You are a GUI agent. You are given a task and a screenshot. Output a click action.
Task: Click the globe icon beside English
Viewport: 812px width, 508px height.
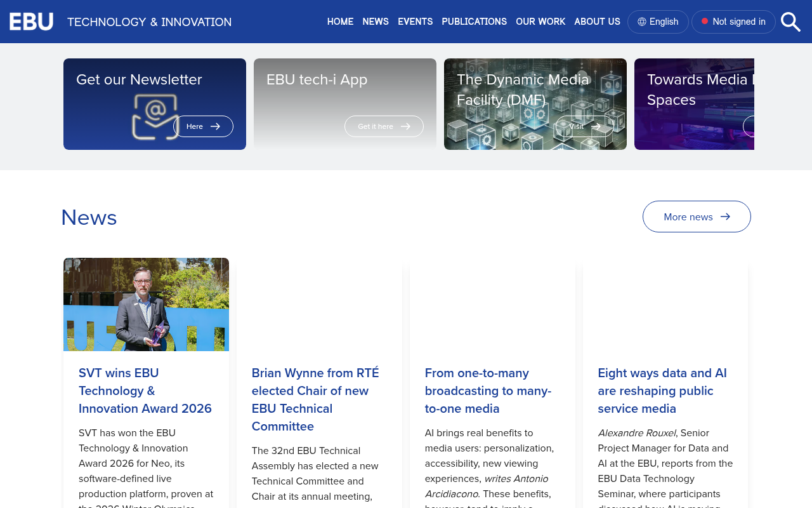coord(642,22)
